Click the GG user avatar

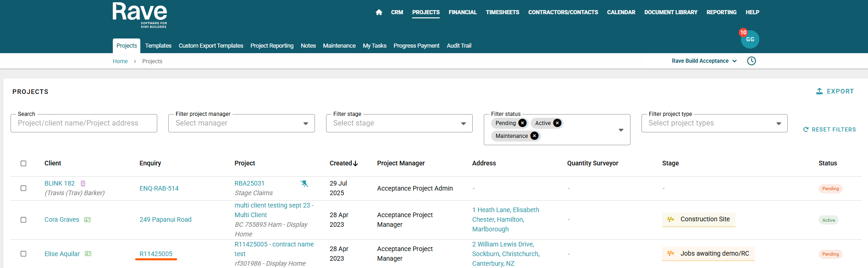[x=750, y=39]
